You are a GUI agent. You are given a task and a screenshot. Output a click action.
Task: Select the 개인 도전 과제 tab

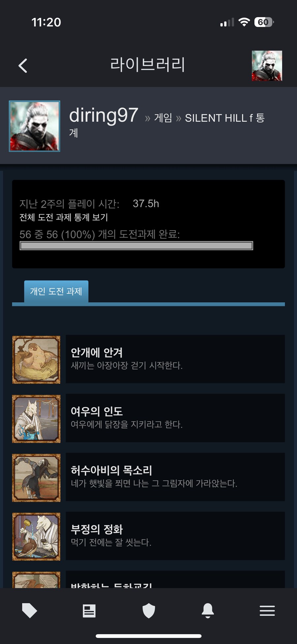[x=56, y=291]
